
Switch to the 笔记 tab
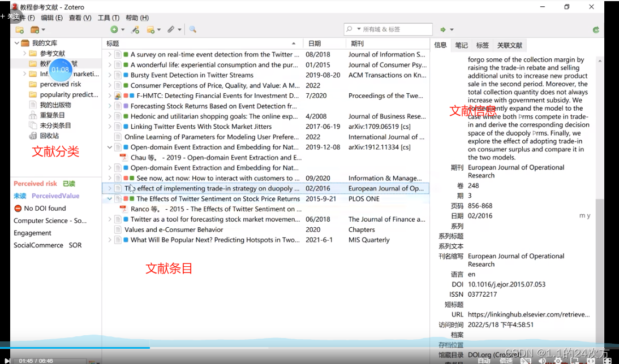pyautogui.click(x=461, y=45)
